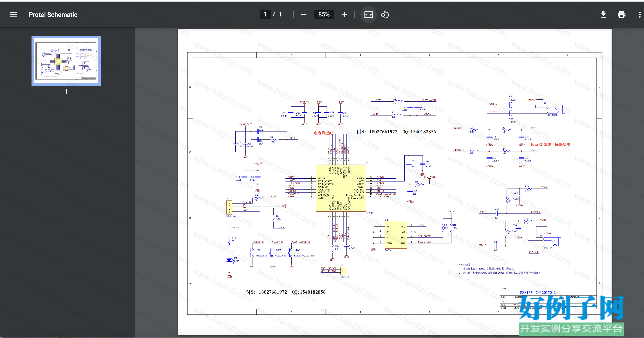The height and width of the screenshot is (338, 644).
Task: Click the USB PAD connector J2
Action: (229, 208)
